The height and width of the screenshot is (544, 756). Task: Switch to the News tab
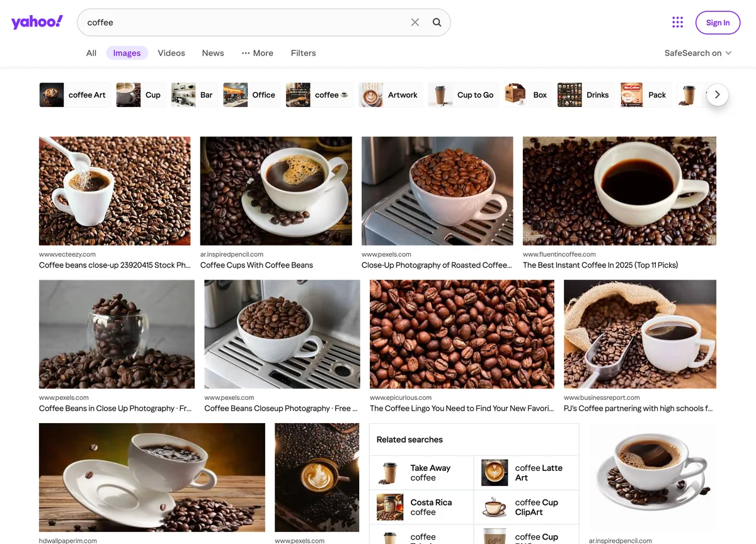(213, 53)
